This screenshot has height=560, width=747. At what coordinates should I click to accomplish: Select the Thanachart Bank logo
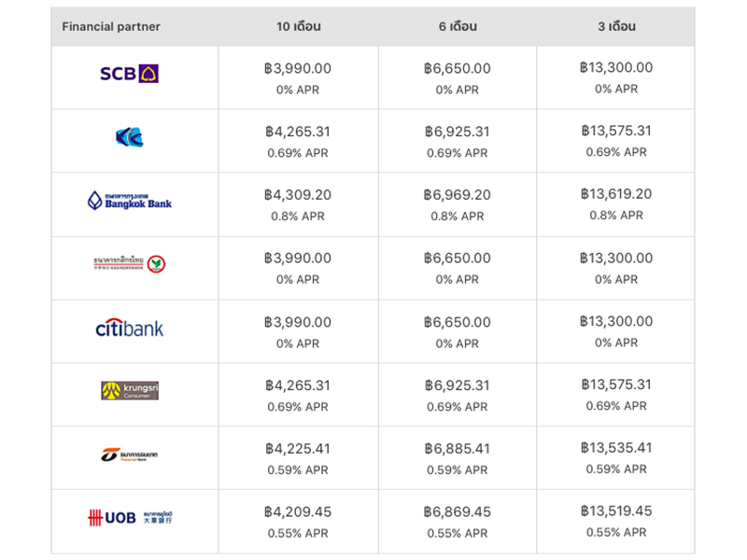tap(129, 455)
